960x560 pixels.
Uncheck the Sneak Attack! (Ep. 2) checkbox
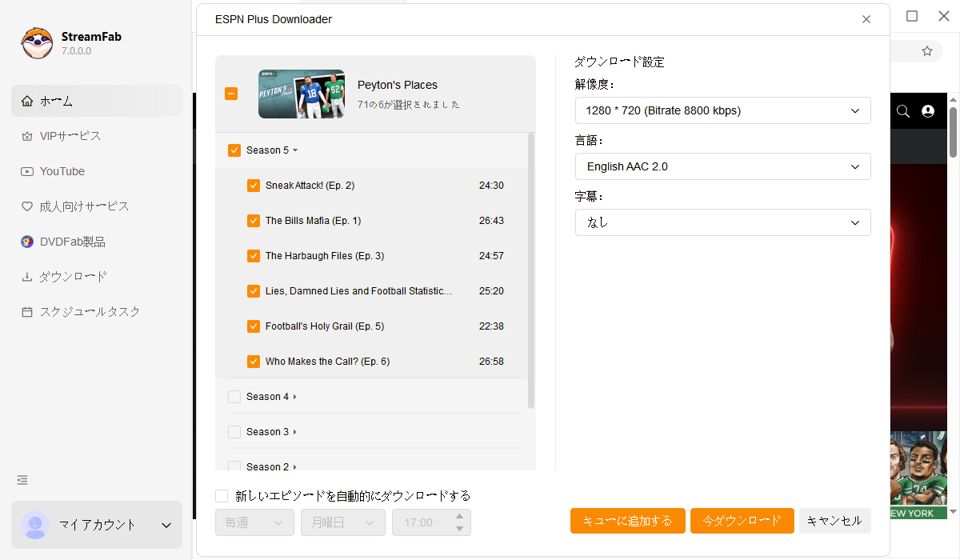tap(254, 186)
